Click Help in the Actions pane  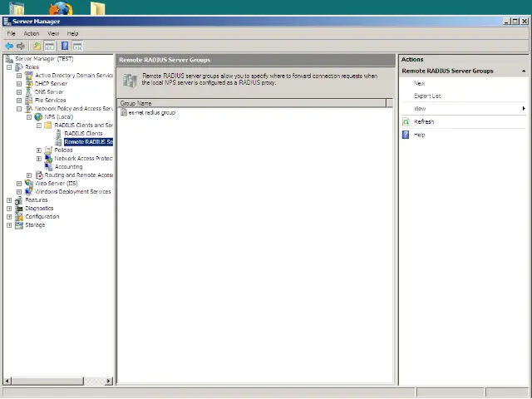click(419, 135)
